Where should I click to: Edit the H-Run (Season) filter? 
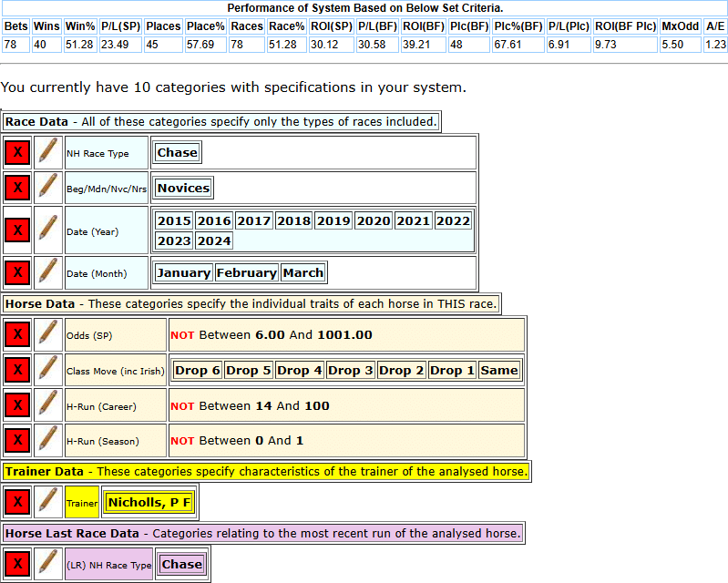48,440
